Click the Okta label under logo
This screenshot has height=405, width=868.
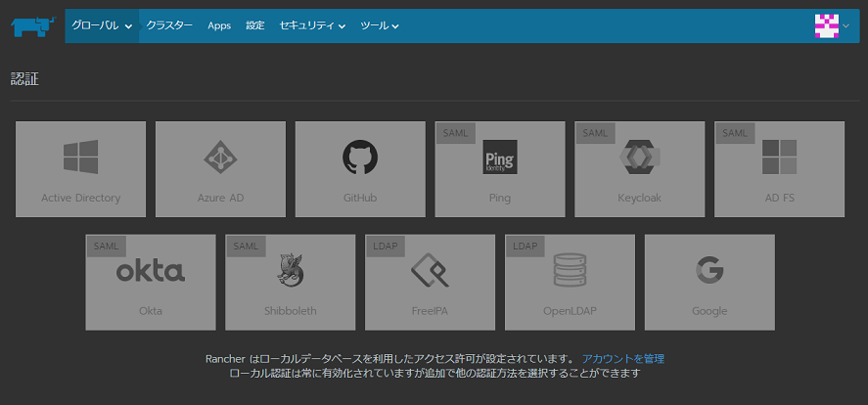coord(151,310)
